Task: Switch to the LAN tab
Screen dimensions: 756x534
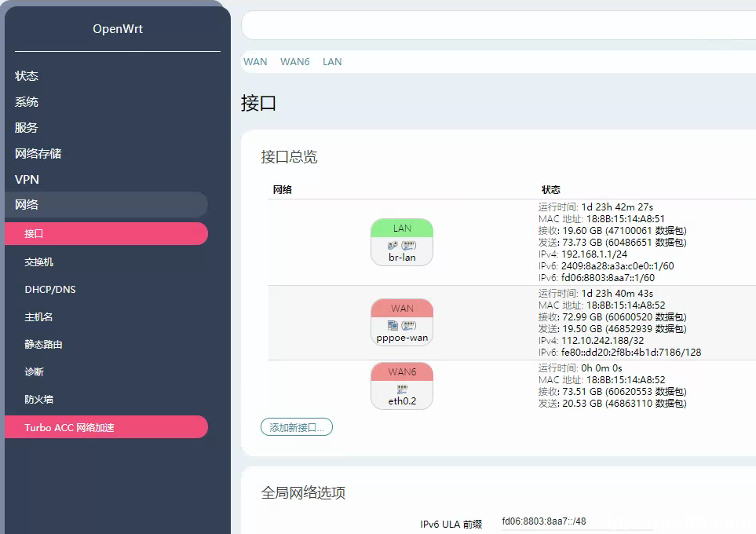Action: click(332, 62)
